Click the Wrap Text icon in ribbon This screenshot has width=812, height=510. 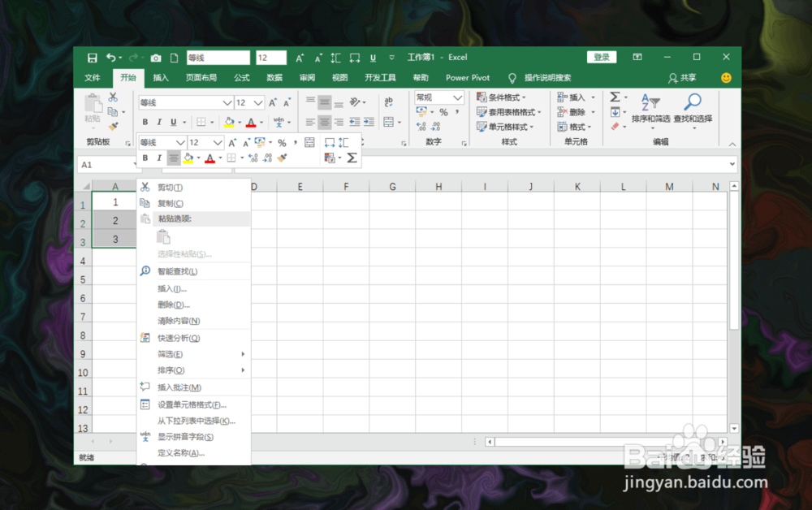pos(389,102)
